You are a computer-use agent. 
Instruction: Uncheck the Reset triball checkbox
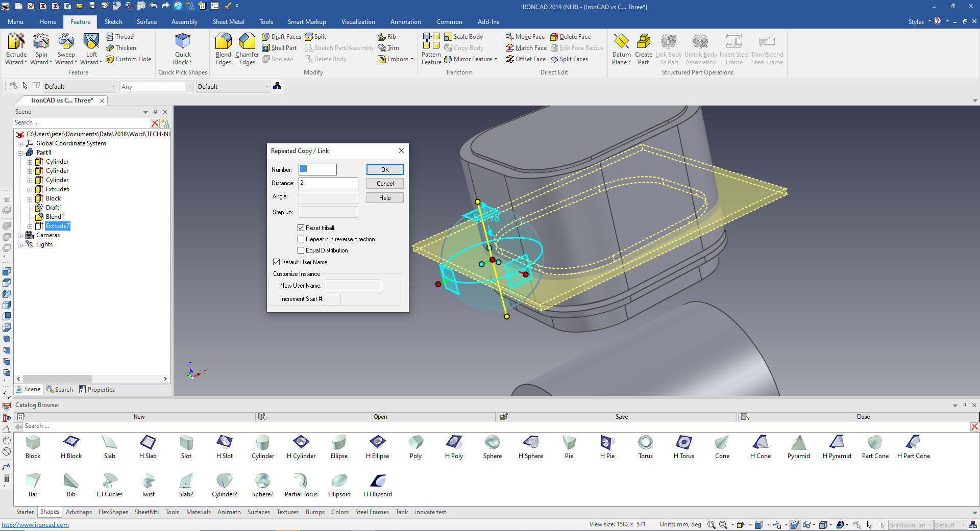[301, 228]
